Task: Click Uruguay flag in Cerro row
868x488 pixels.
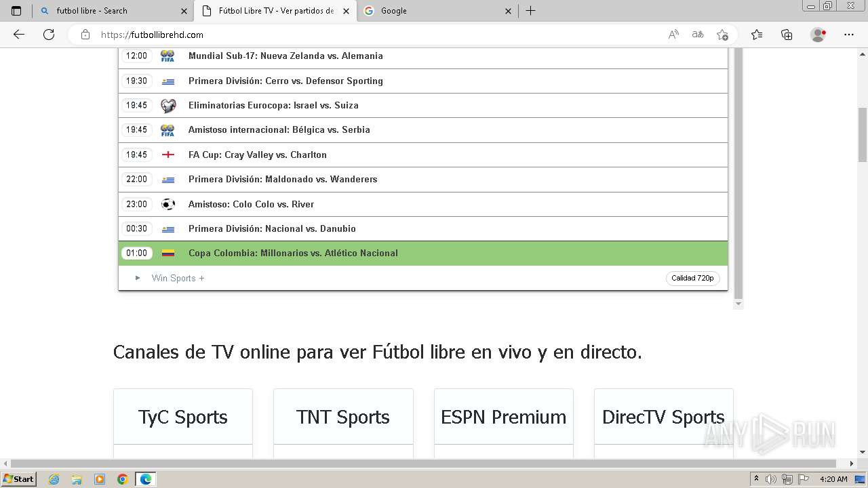Action: (x=168, y=81)
